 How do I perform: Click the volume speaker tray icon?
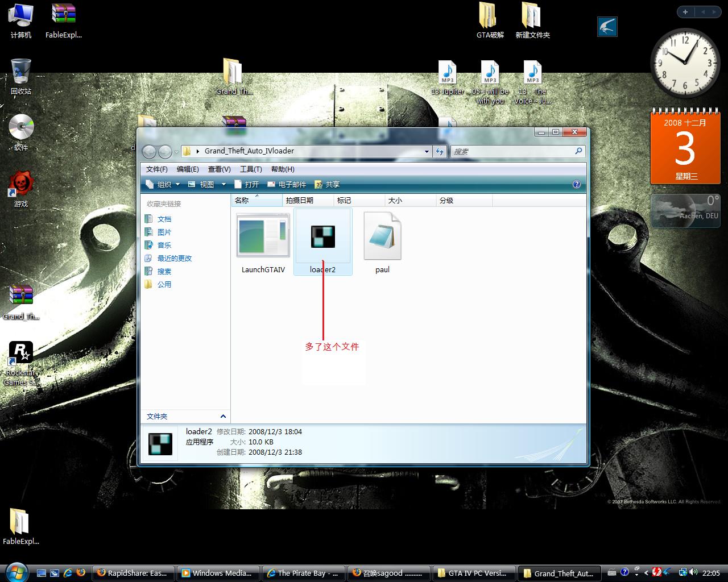(694, 573)
